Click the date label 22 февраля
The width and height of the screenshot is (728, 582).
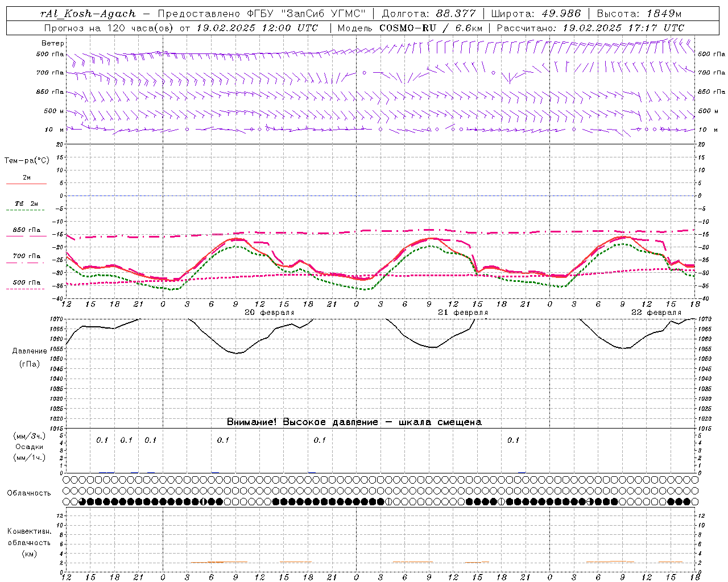click(656, 313)
